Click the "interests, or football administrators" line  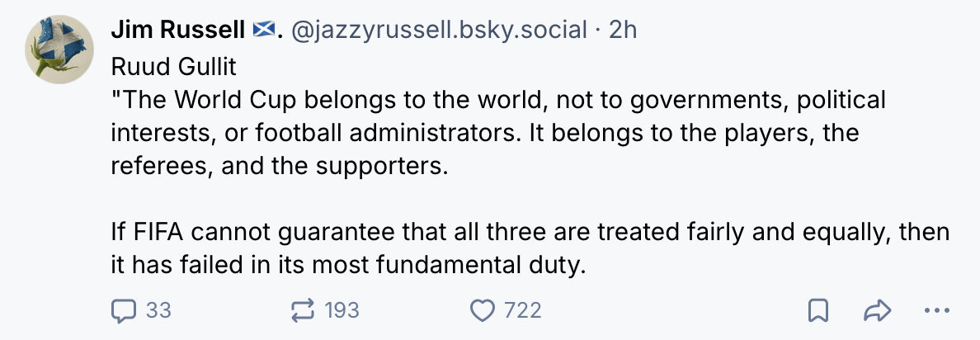[485, 133]
